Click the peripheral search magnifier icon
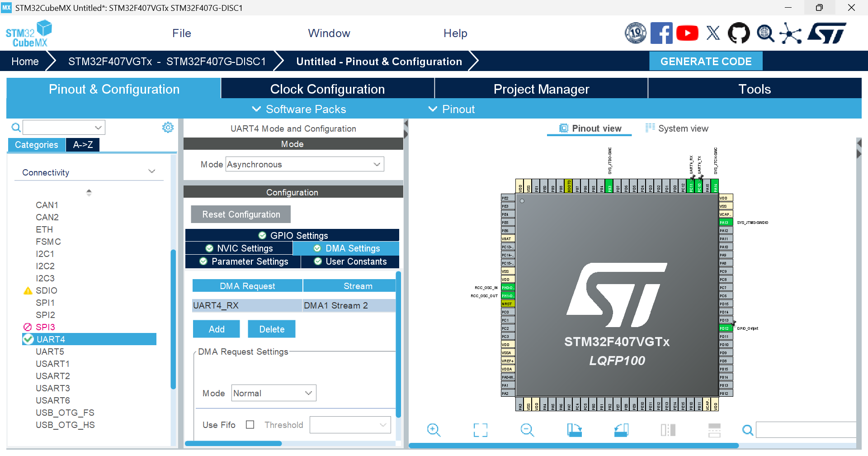The image size is (868, 456). coord(16,128)
